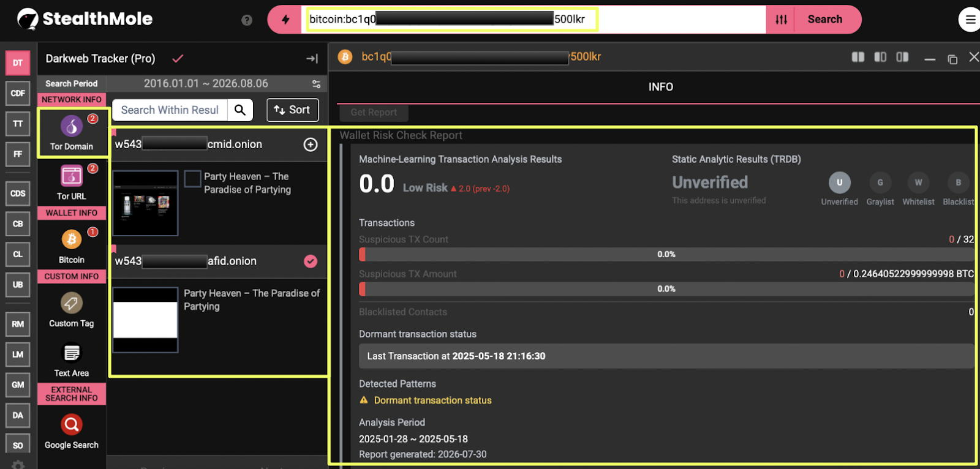Select the Graylist status circle
Screen dimensions: 980x469
(880, 182)
